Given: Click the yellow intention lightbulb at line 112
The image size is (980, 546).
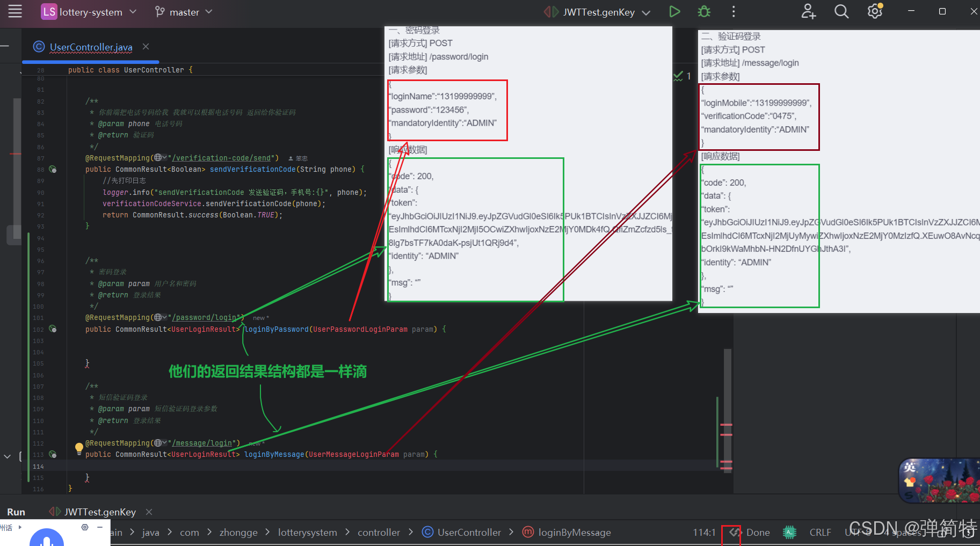Looking at the screenshot, I should [x=79, y=448].
